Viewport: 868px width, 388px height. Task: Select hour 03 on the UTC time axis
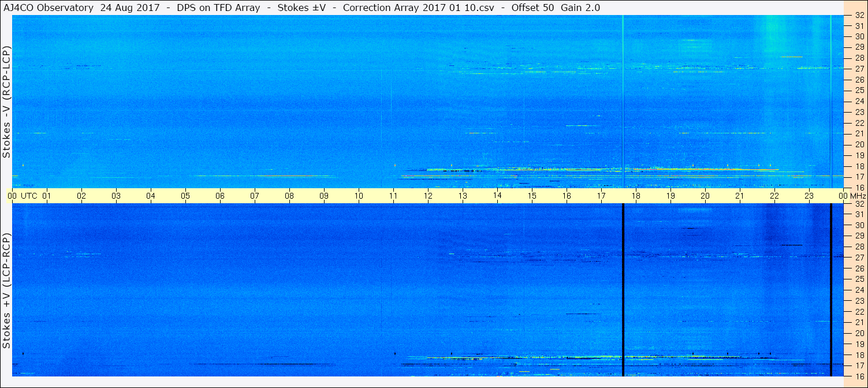(116, 196)
